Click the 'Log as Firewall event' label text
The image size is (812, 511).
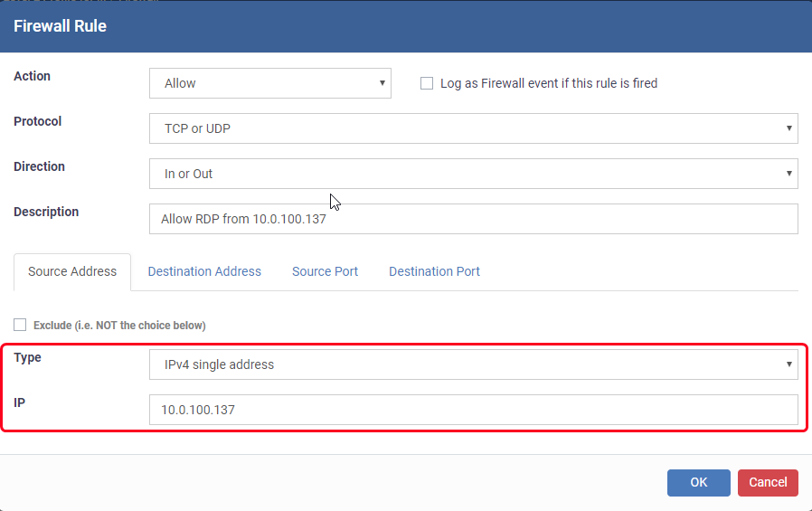(x=549, y=83)
